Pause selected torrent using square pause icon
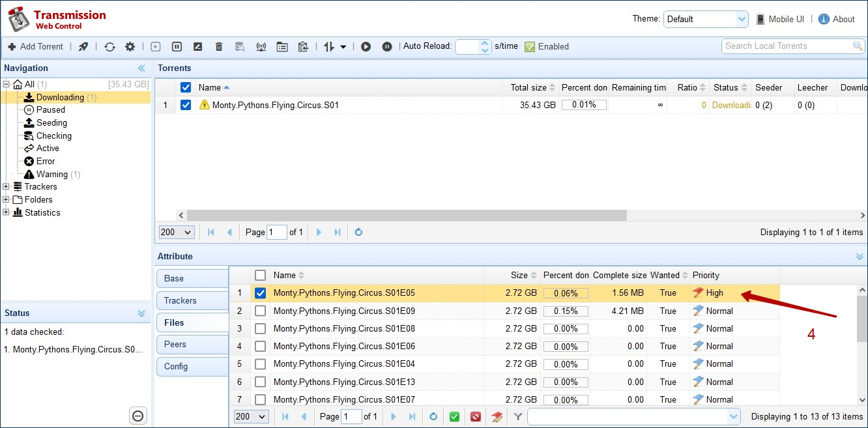 click(177, 46)
